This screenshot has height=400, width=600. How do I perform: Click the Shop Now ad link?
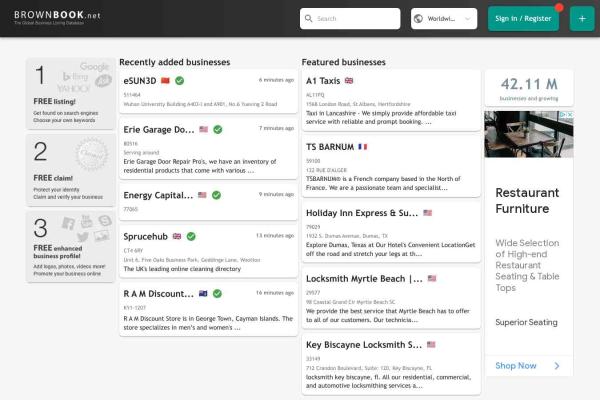point(516,366)
